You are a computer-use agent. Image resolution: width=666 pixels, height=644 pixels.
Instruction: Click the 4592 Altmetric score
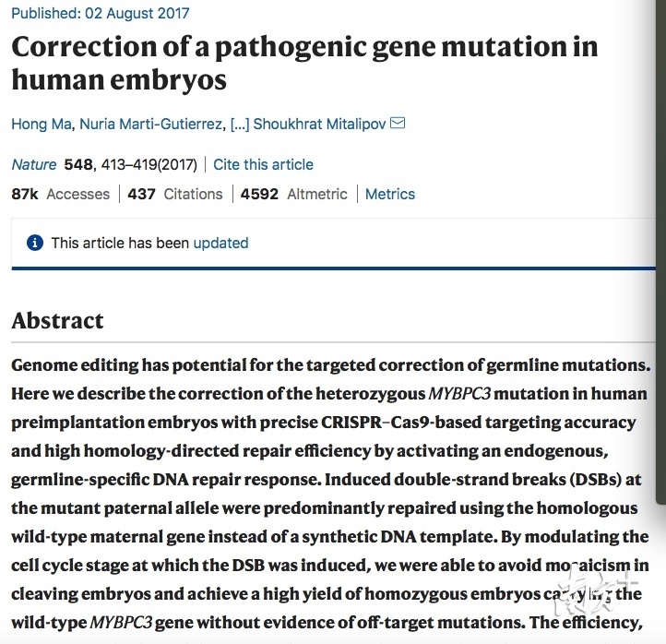point(294,194)
